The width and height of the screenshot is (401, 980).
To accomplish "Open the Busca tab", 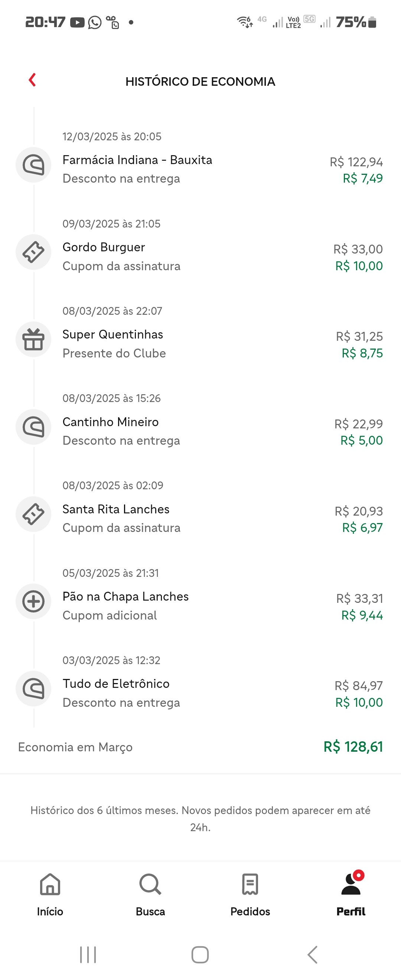I will click(x=150, y=894).
